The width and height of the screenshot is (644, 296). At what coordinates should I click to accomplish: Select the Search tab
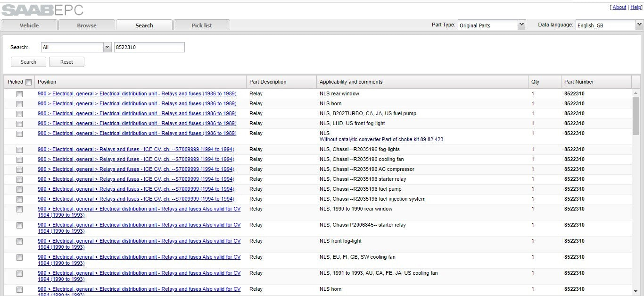pos(144,25)
